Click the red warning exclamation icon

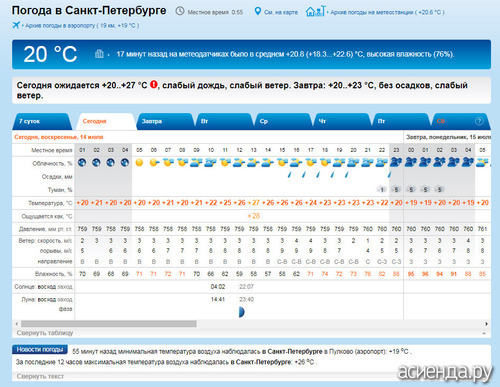(x=153, y=85)
